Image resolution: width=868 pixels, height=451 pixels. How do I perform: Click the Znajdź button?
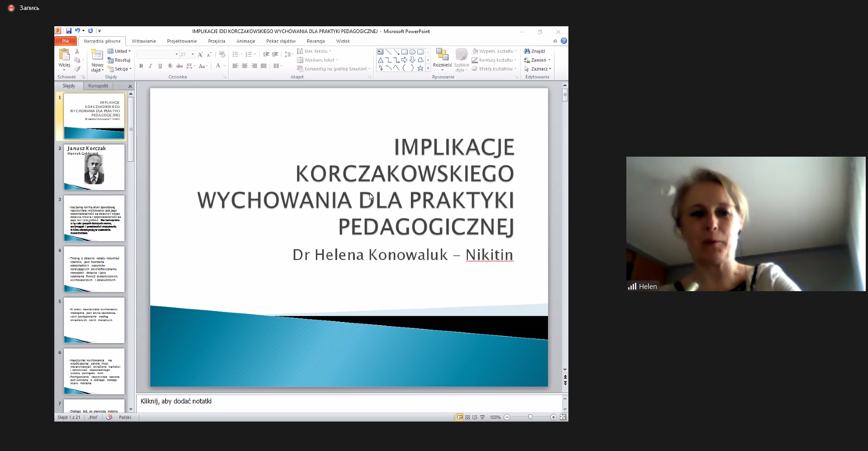click(x=535, y=51)
